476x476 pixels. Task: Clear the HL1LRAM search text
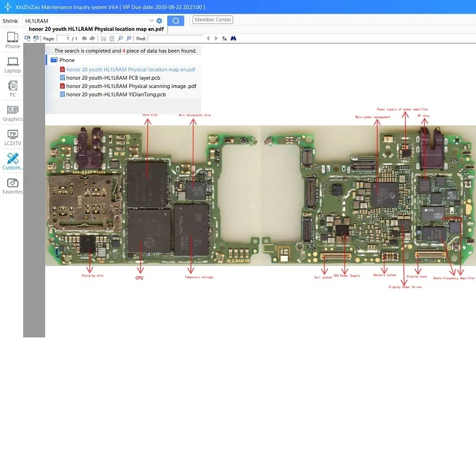[x=159, y=21]
